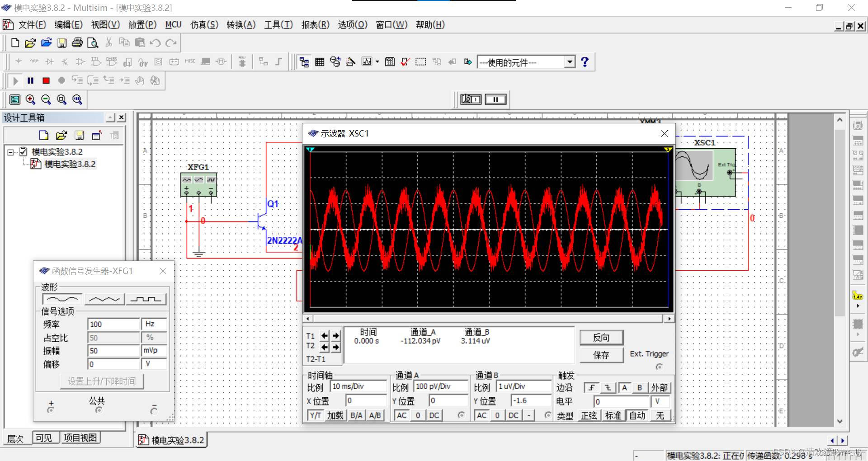Open the amplitude unit mVp dropdown

[x=154, y=351]
